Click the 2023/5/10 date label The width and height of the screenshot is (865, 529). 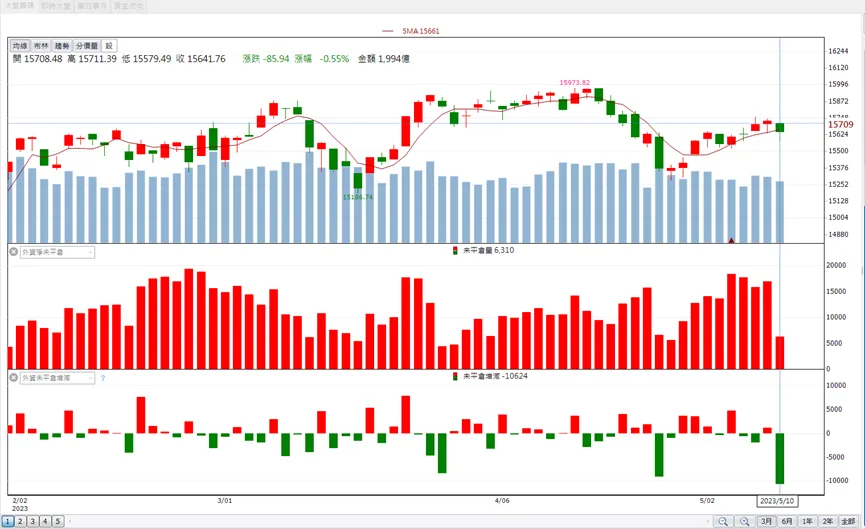point(777,501)
